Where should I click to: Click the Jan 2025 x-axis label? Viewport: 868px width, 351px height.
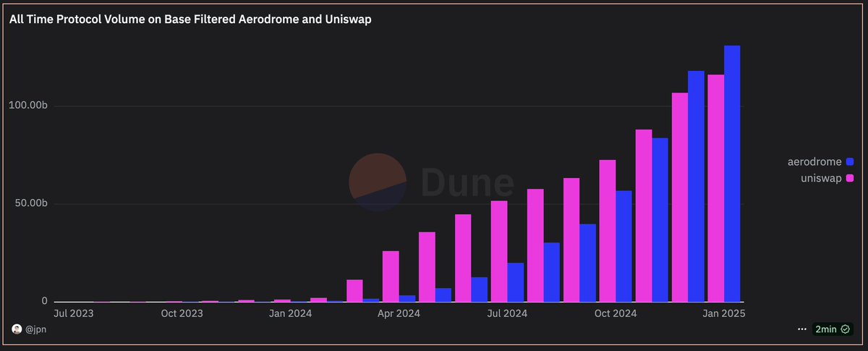click(x=724, y=313)
